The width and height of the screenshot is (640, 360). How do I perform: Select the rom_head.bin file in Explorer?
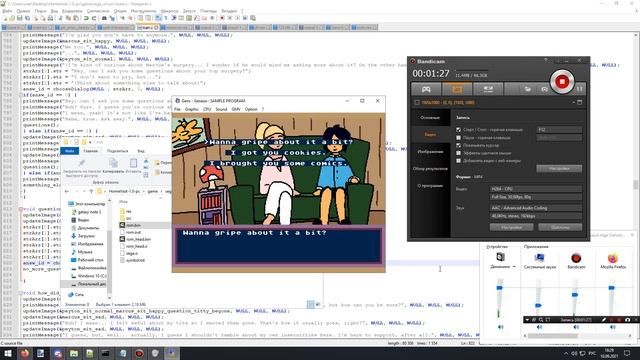coord(136,239)
